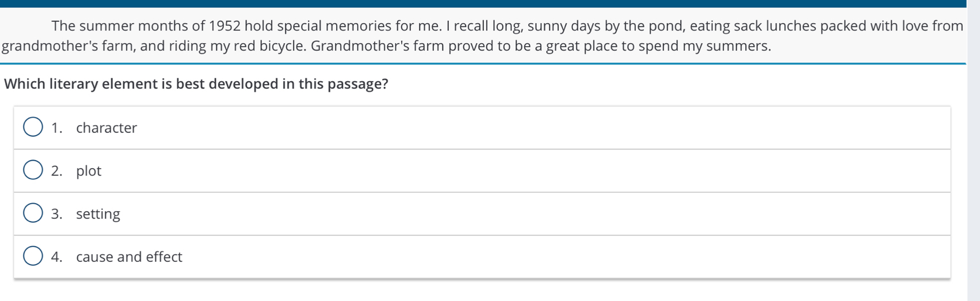The image size is (980, 301).
Task: Click the number "3." beside setting
Action: click(56, 214)
